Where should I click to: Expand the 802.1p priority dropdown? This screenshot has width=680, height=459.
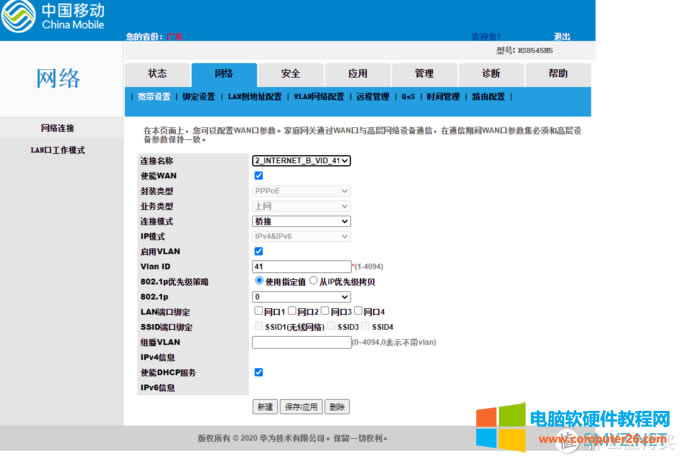[x=301, y=297]
